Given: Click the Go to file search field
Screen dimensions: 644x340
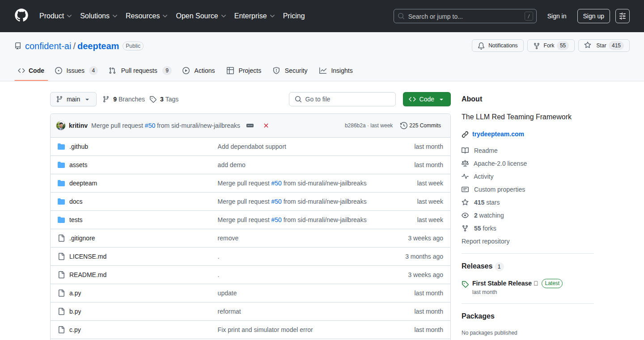Looking at the screenshot, I should [342, 99].
